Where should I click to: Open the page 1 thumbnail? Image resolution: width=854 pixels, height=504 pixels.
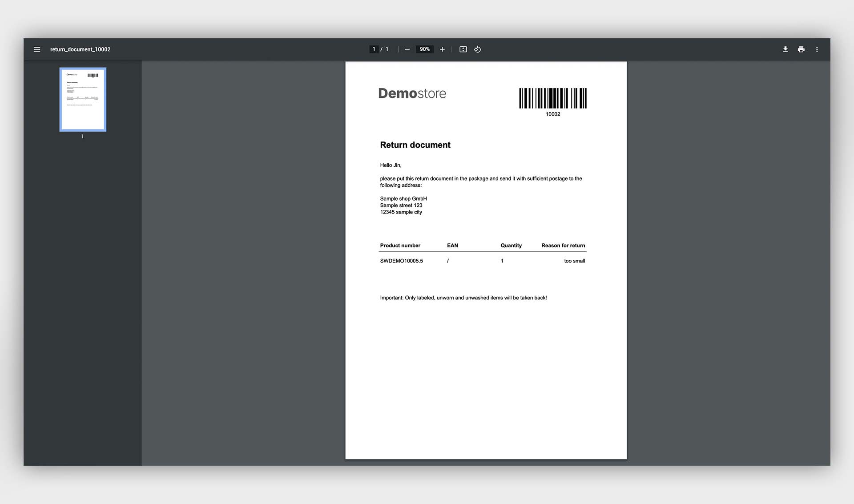point(83,100)
